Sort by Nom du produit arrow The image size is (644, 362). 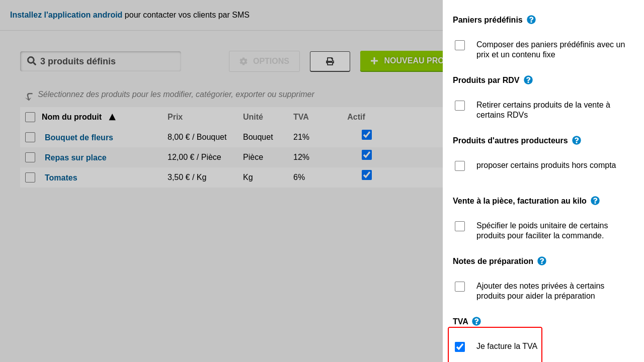112,117
